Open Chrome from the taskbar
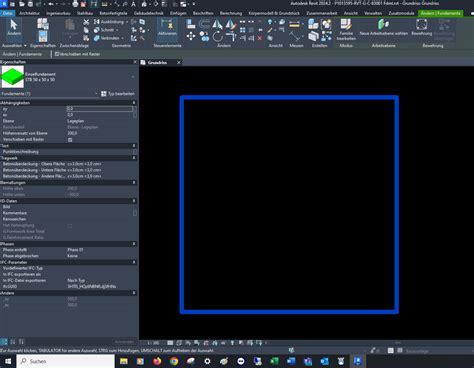474x368 pixels. tap(174, 361)
